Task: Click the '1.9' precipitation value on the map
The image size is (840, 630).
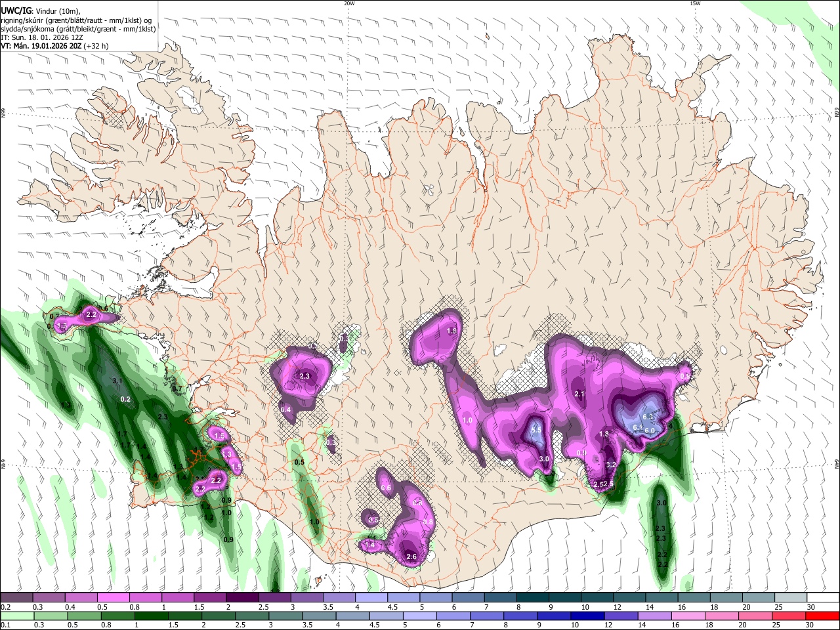Action: pyautogui.click(x=452, y=331)
